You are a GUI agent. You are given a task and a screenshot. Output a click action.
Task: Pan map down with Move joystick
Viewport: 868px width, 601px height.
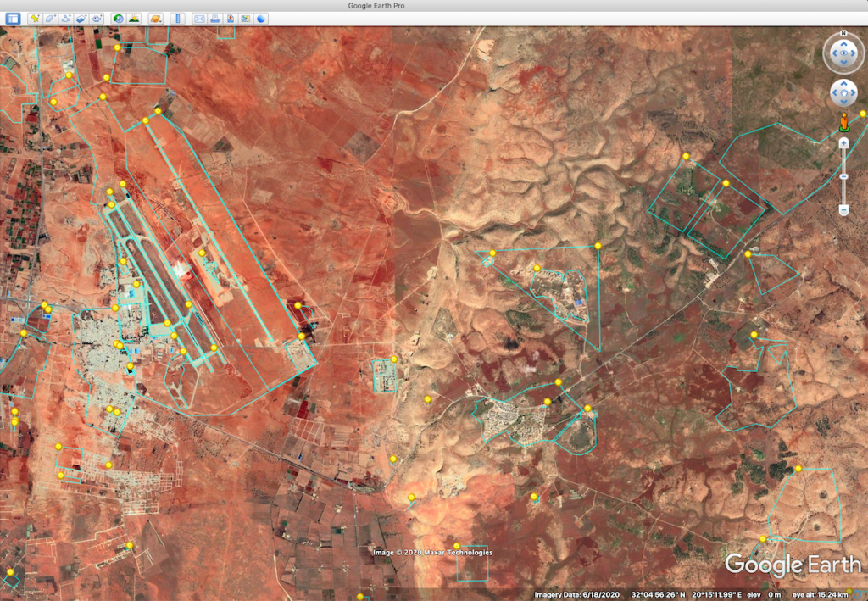coord(843,102)
